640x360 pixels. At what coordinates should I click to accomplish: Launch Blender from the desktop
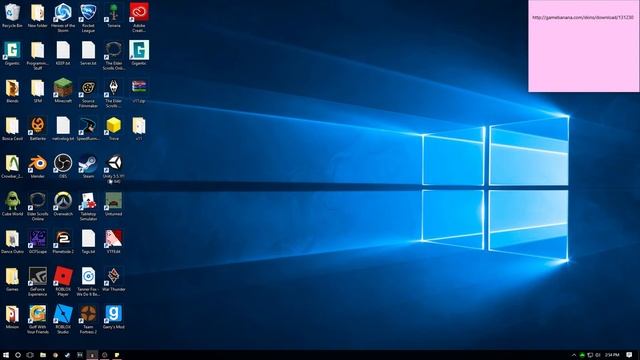coord(38,166)
